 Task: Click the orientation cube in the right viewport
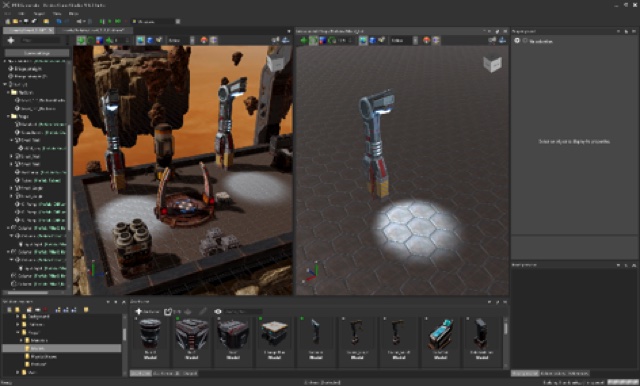tap(493, 63)
